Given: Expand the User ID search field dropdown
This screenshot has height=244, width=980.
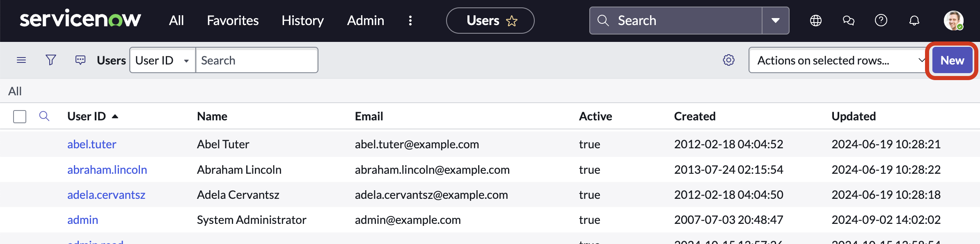Looking at the screenshot, I should click(x=163, y=60).
